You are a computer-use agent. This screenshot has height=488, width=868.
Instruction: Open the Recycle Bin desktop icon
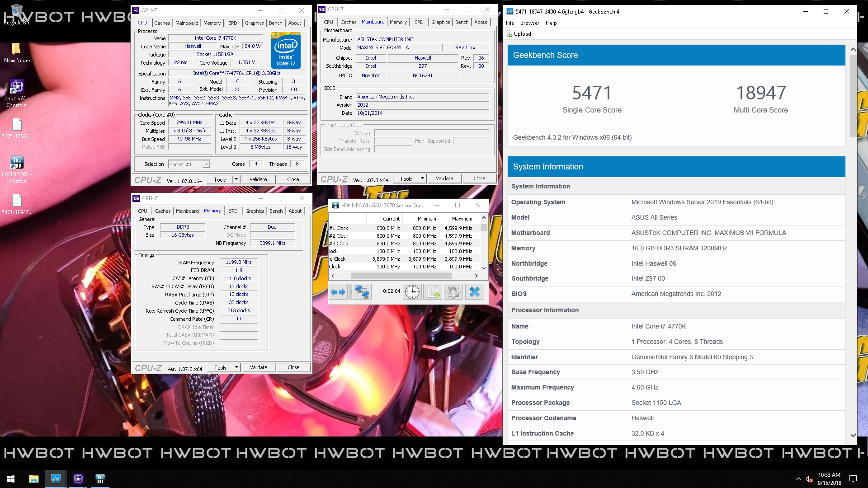tap(17, 14)
